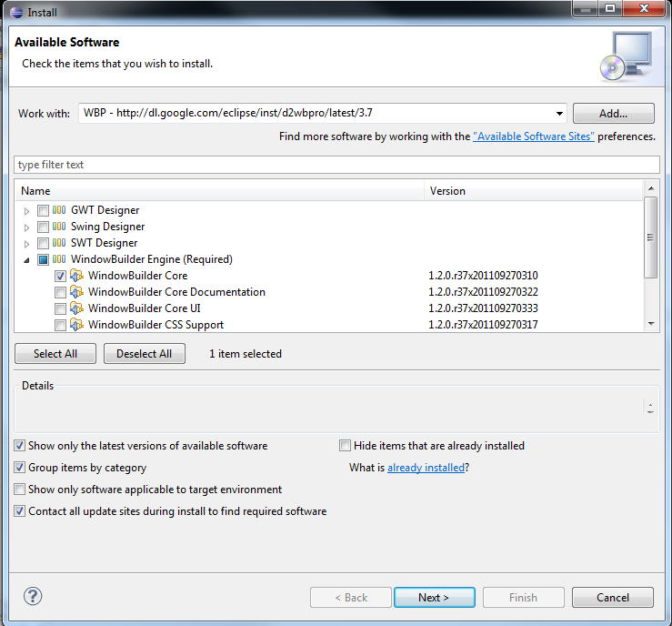Click the WindowBuilder Engine category icon

tap(59, 259)
